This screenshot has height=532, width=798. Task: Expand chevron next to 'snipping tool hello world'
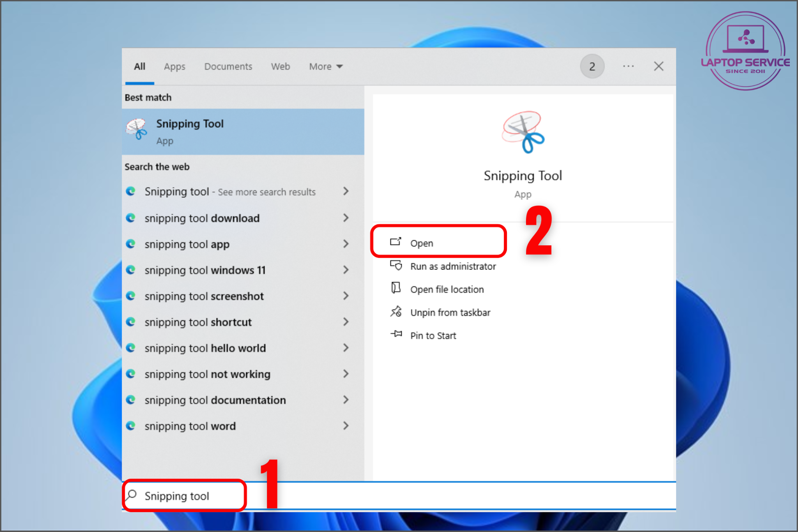point(346,348)
